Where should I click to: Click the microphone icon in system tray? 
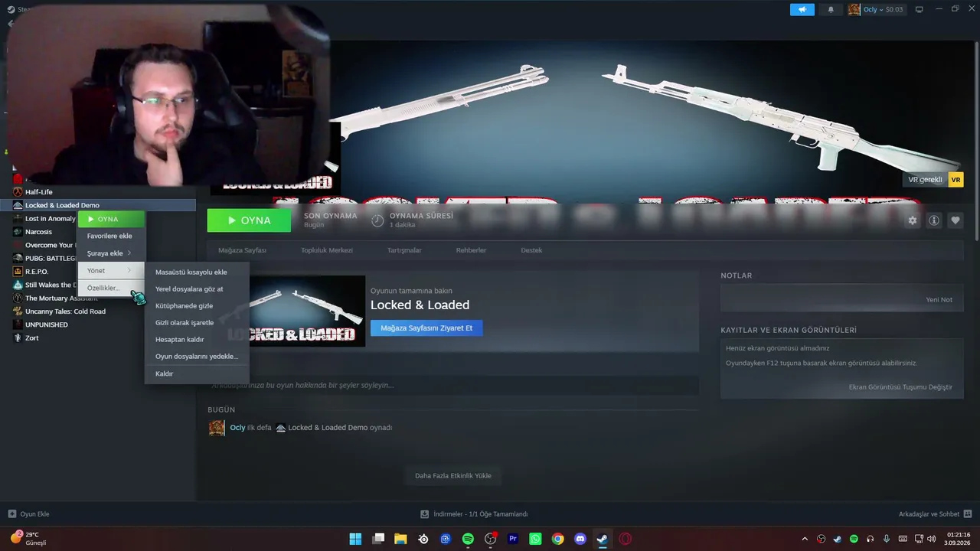pos(887,539)
